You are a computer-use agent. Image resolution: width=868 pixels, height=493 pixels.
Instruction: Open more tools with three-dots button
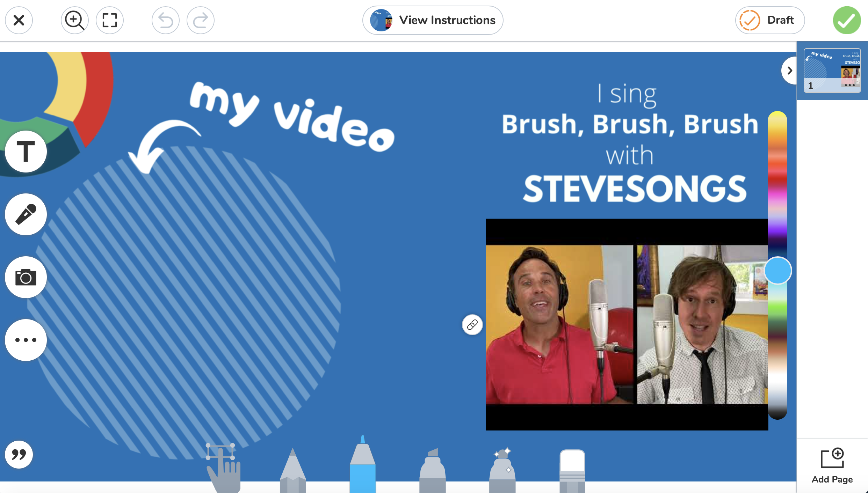pyautogui.click(x=26, y=340)
